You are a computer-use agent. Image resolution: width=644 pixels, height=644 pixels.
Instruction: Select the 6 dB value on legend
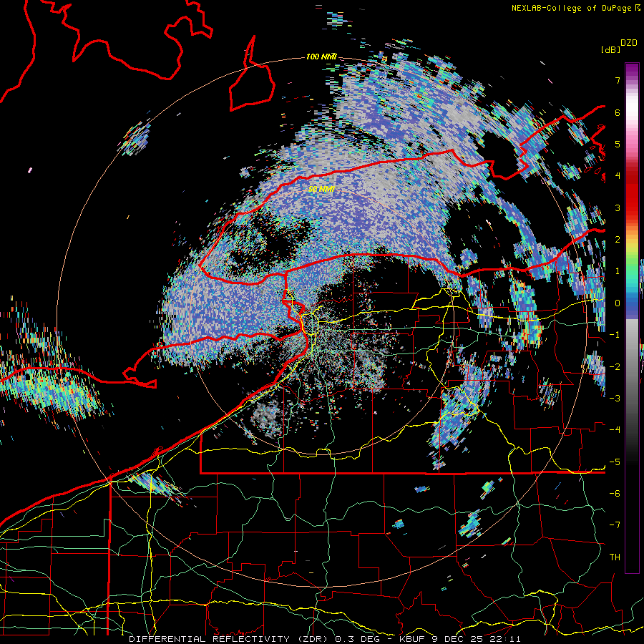click(x=618, y=112)
